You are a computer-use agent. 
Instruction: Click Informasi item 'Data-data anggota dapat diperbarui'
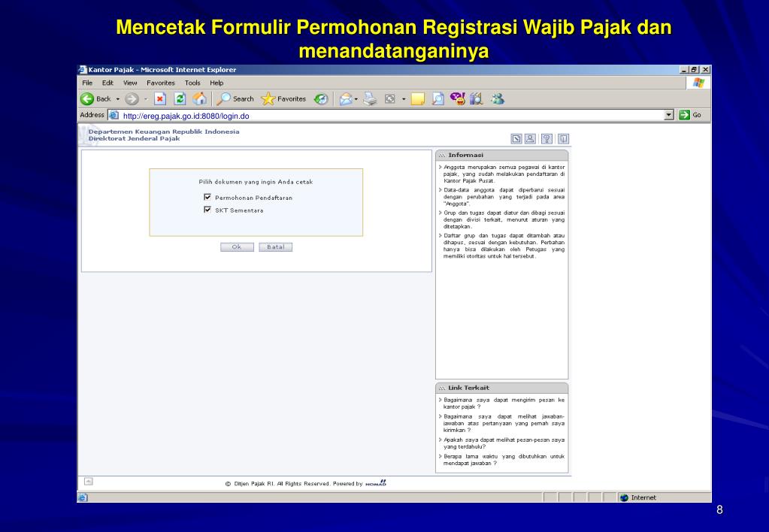[504, 197]
